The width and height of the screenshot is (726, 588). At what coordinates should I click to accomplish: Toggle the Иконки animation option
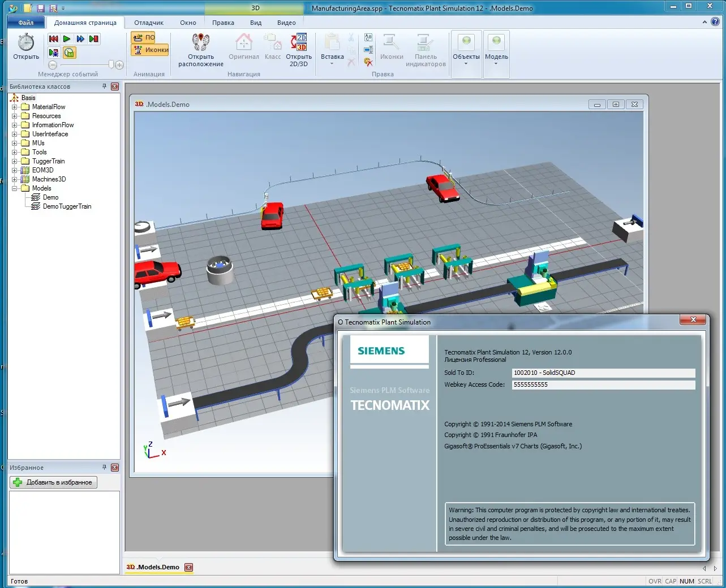click(x=150, y=50)
